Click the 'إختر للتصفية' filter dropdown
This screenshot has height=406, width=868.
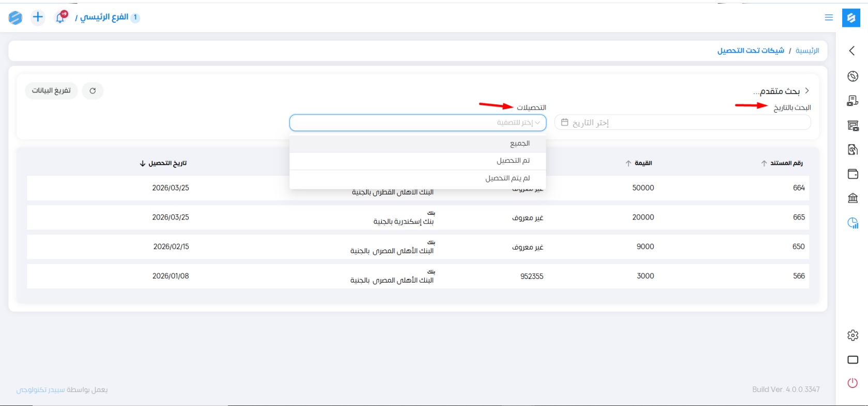click(417, 123)
